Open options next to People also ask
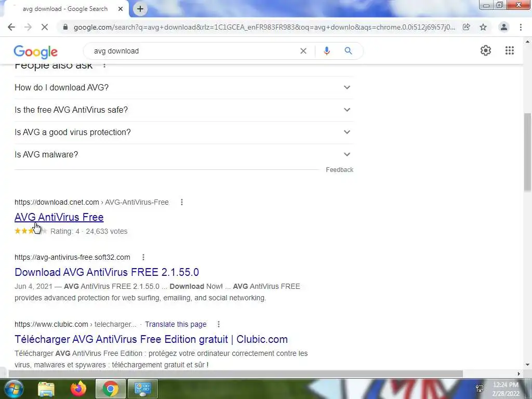 tap(104, 65)
